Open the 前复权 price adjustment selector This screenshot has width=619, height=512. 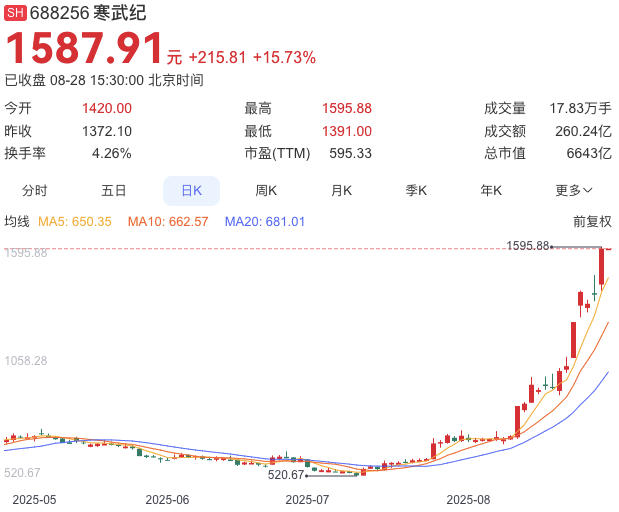pos(591,221)
